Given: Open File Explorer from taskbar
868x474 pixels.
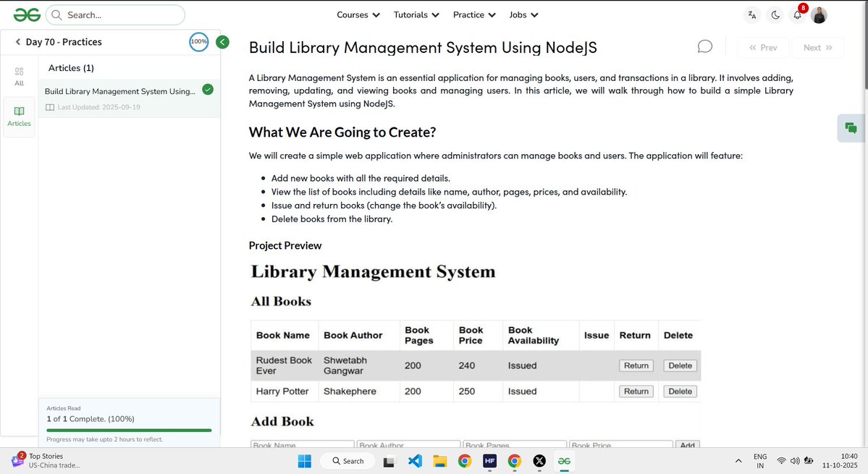Looking at the screenshot, I should coord(439,461).
